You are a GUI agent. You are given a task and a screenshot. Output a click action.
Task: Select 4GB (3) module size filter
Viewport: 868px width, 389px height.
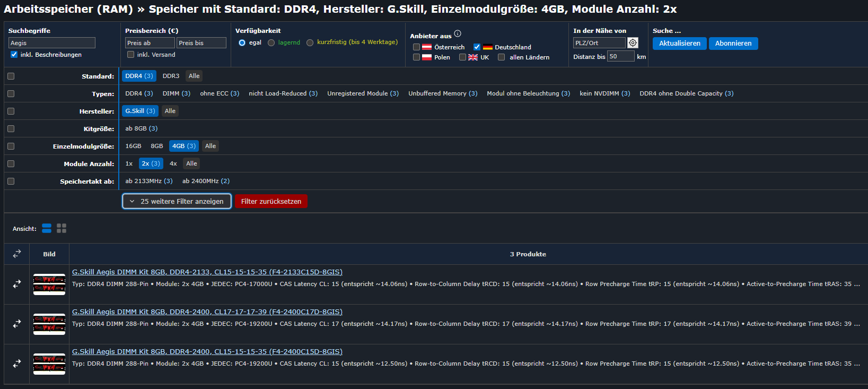(184, 146)
